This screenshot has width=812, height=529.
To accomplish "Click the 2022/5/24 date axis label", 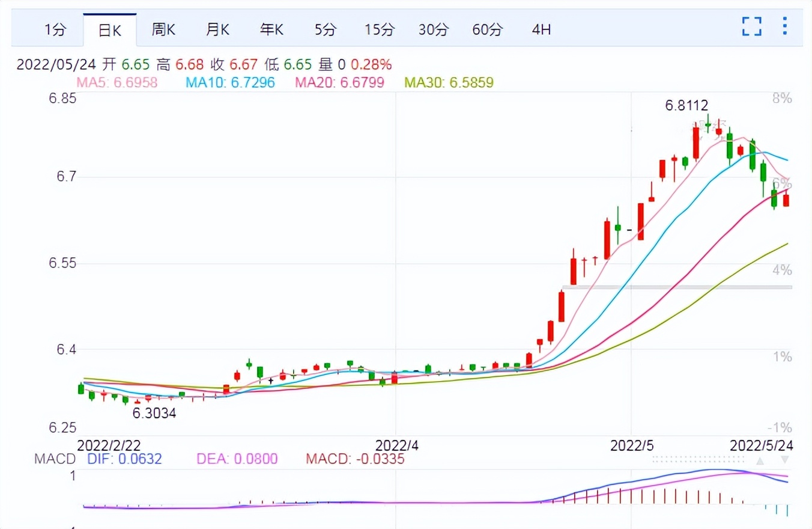I will (760, 446).
